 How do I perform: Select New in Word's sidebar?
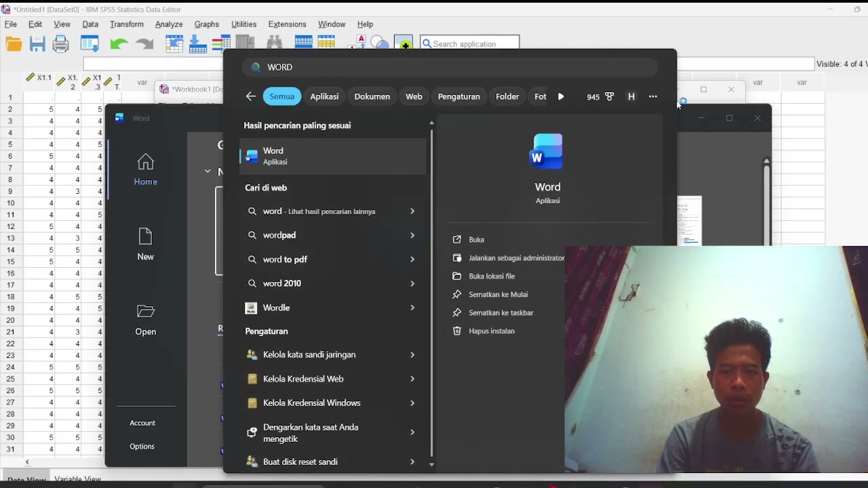pos(145,244)
